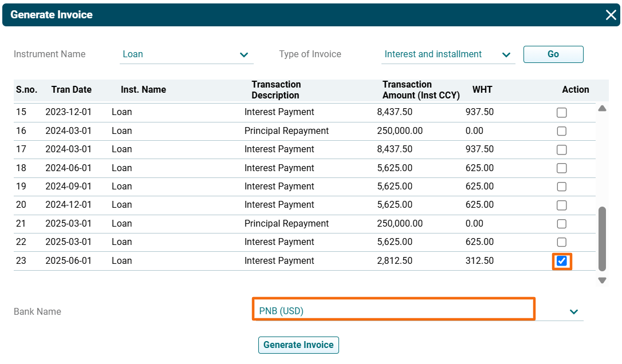The width and height of the screenshot is (622, 364).
Task: Open the Bank Name dropdown arrow
Action: point(573,312)
